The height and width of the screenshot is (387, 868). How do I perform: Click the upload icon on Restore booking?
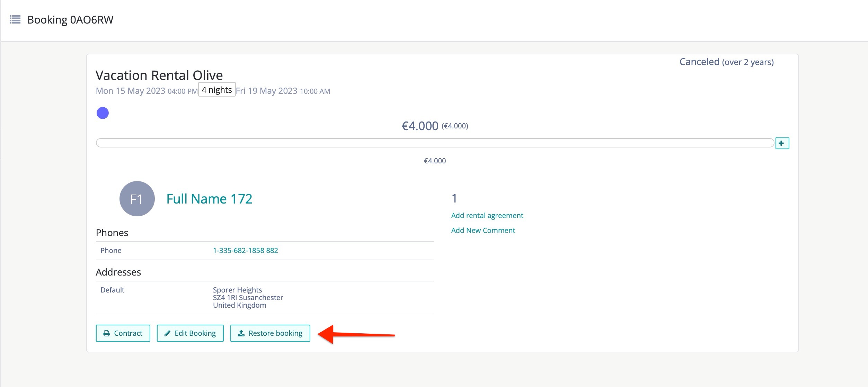tap(241, 333)
